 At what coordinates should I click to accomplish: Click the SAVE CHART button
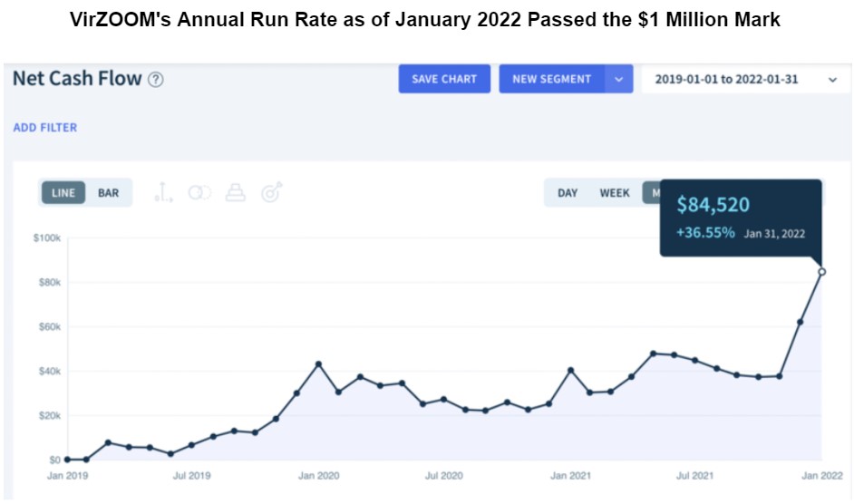[444, 79]
